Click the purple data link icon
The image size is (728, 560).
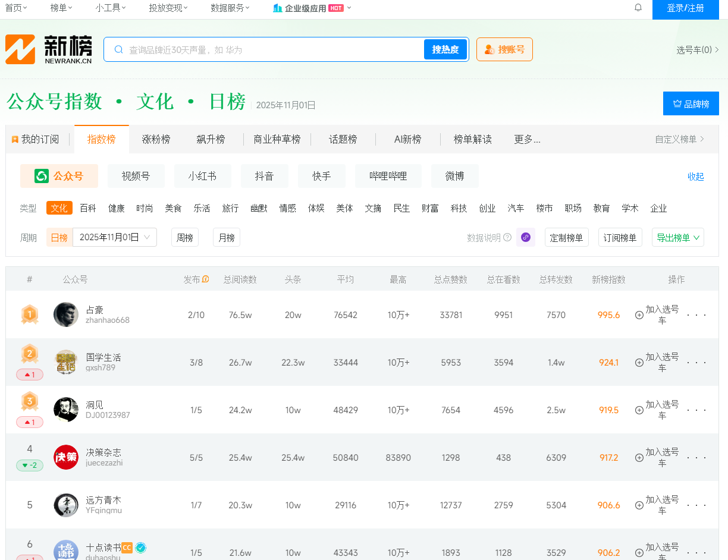(525, 237)
